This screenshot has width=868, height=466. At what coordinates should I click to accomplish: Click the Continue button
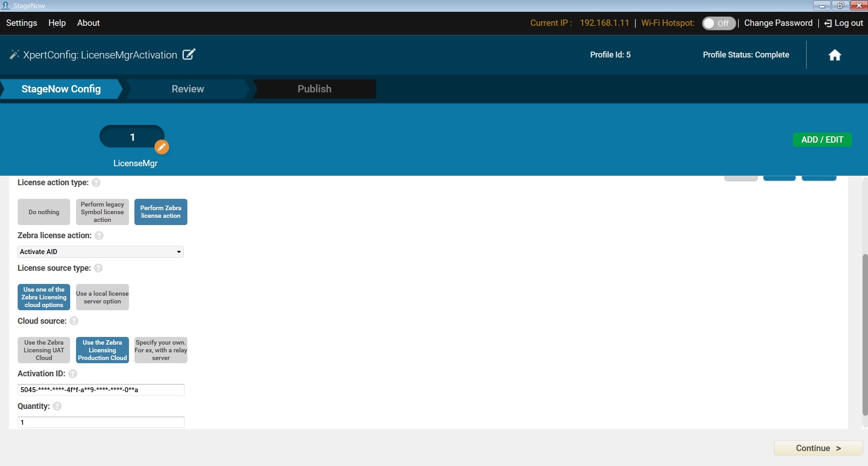pos(818,448)
